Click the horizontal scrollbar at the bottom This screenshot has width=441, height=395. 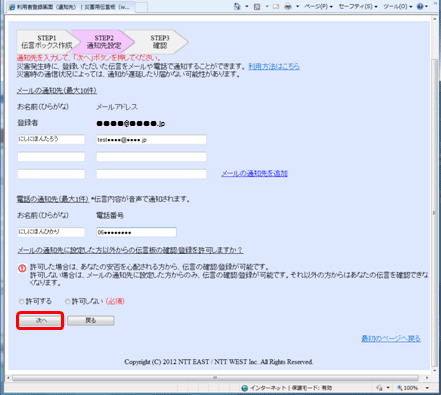pos(215,378)
